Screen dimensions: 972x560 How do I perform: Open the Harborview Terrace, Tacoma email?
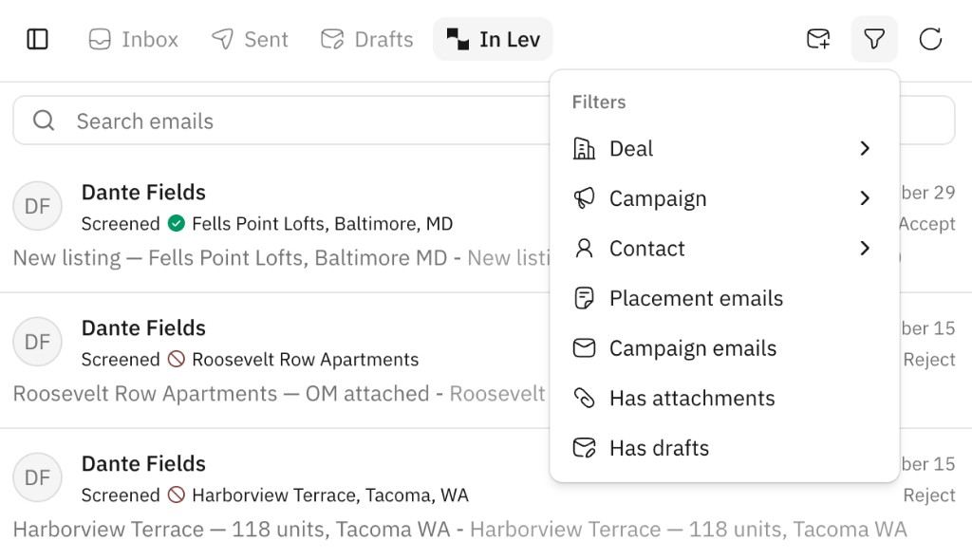point(486,495)
